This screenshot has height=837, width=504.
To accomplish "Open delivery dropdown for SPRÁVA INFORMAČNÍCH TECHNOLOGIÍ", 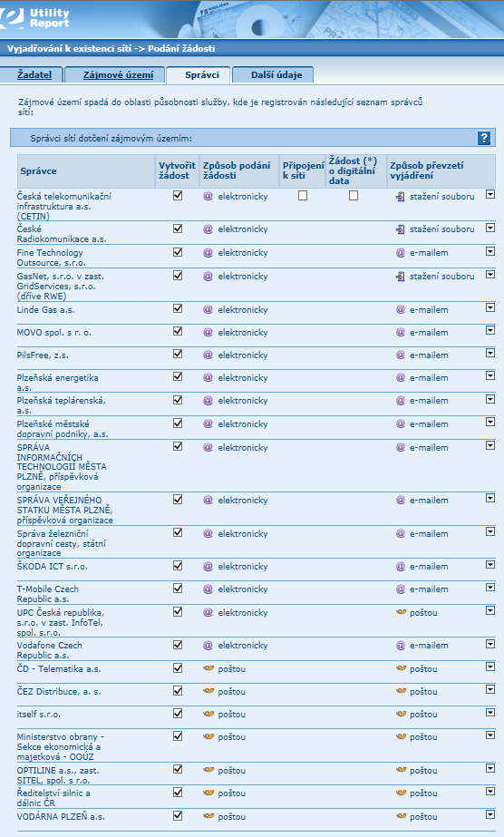I will pyautogui.click(x=490, y=445).
